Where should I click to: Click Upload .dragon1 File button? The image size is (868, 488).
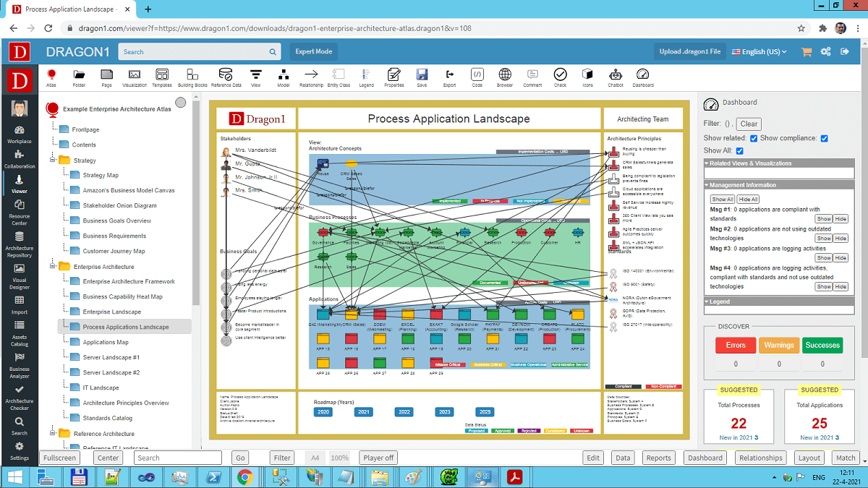689,52
